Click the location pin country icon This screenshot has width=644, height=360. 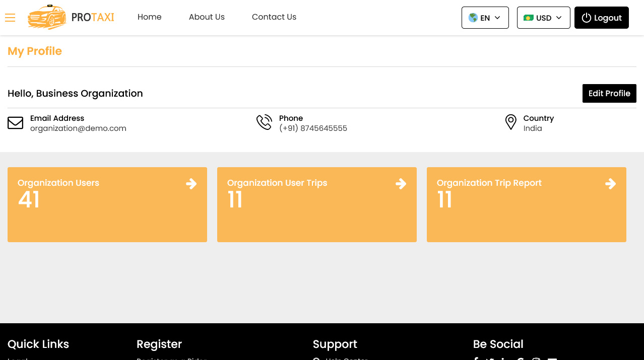pyautogui.click(x=511, y=122)
